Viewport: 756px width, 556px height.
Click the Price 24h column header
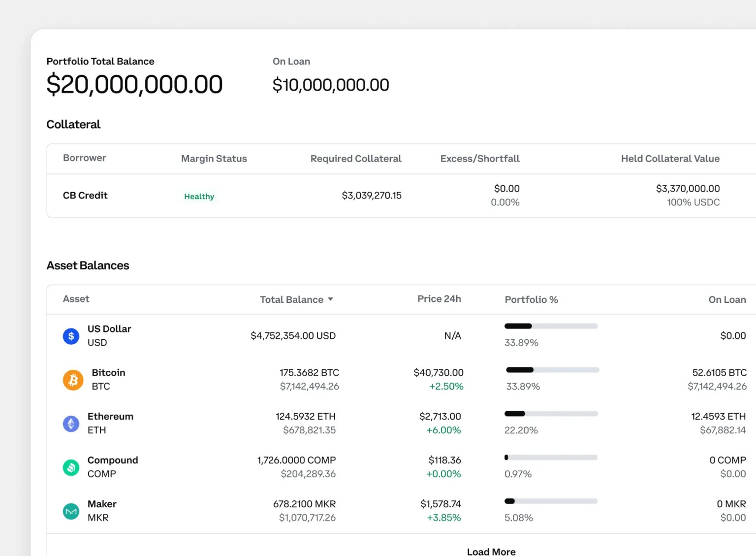[439, 299]
